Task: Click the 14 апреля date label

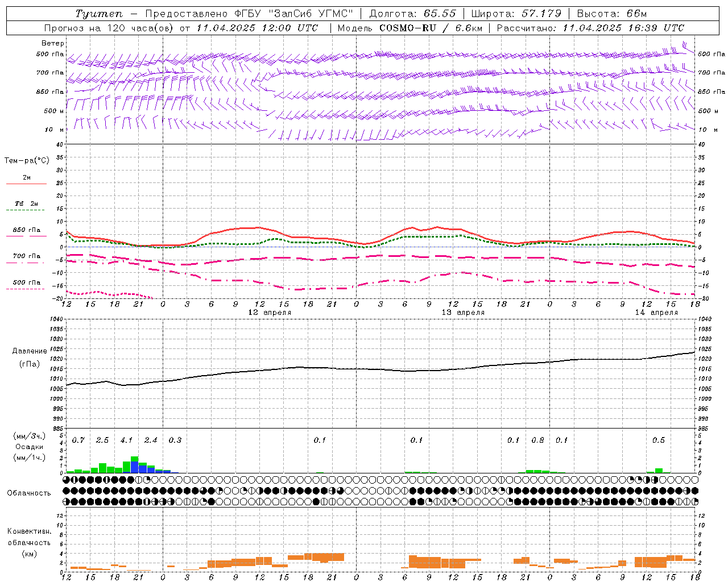Action: tap(656, 313)
